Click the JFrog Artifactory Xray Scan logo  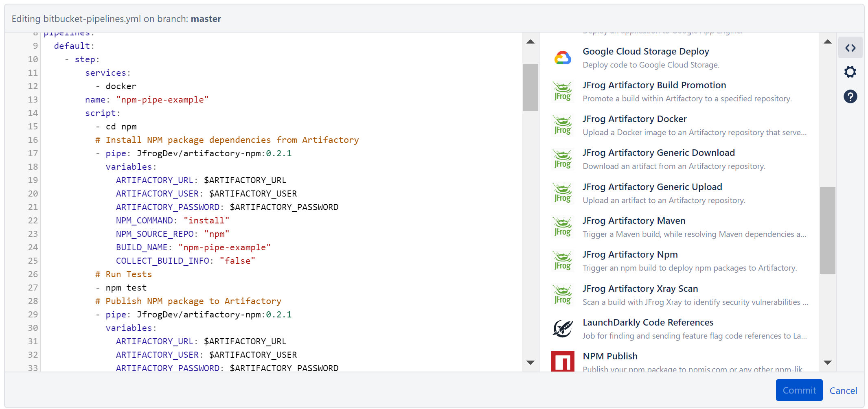[x=562, y=295]
